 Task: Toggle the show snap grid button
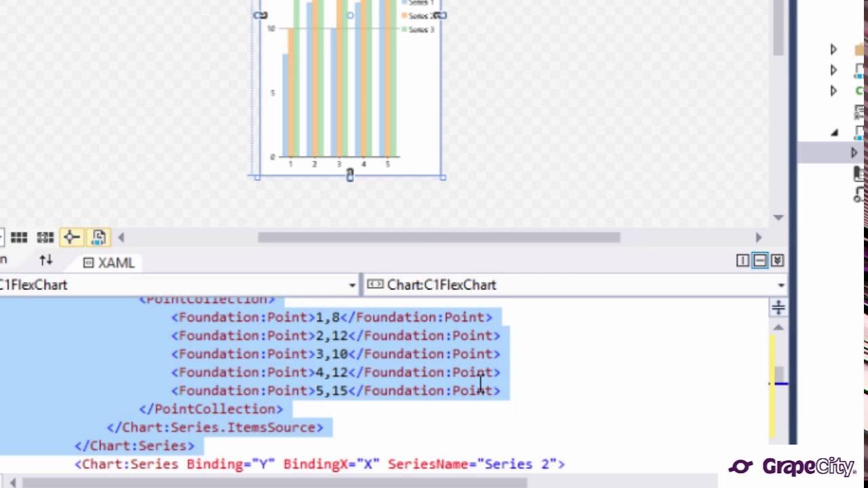pyautogui.click(x=19, y=237)
